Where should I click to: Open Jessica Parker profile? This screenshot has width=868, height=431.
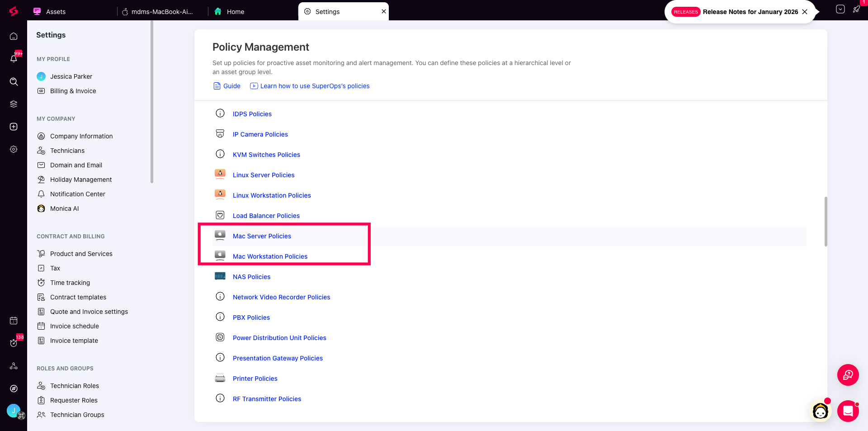71,76
